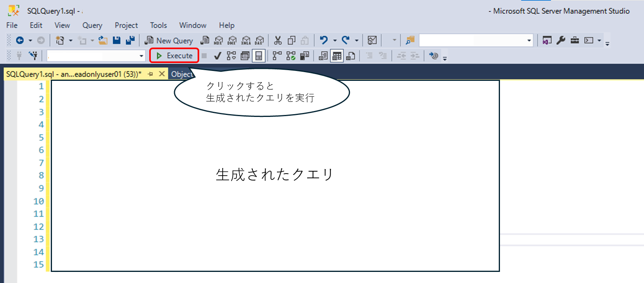Screen dimensions: 644x283
Task: Set results to text
Action: pyautogui.click(x=323, y=56)
